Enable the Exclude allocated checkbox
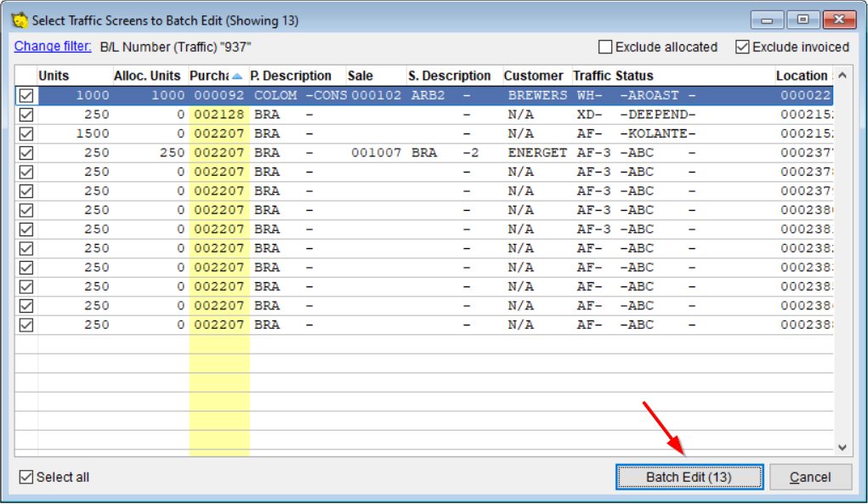Image resolution: width=868 pixels, height=504 pixels. click(605, 47)
